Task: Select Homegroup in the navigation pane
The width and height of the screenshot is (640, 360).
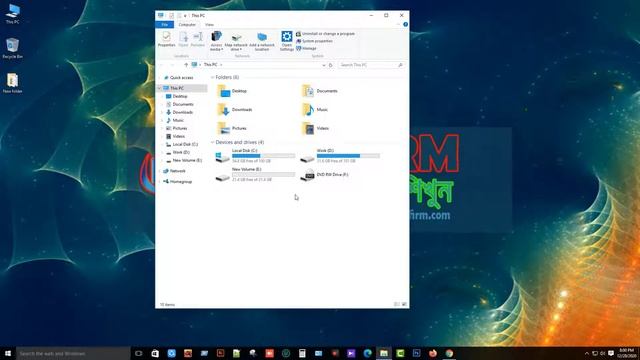Action: coord(180,182)
